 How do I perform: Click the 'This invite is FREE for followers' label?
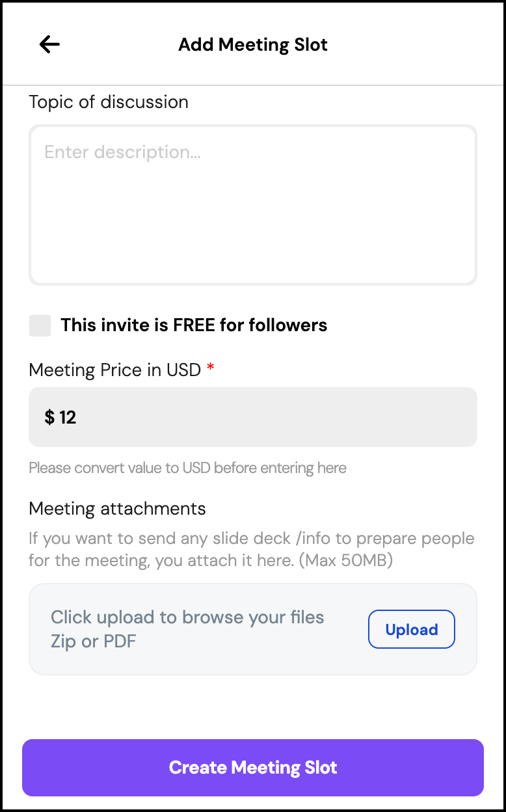pos(194,325)
